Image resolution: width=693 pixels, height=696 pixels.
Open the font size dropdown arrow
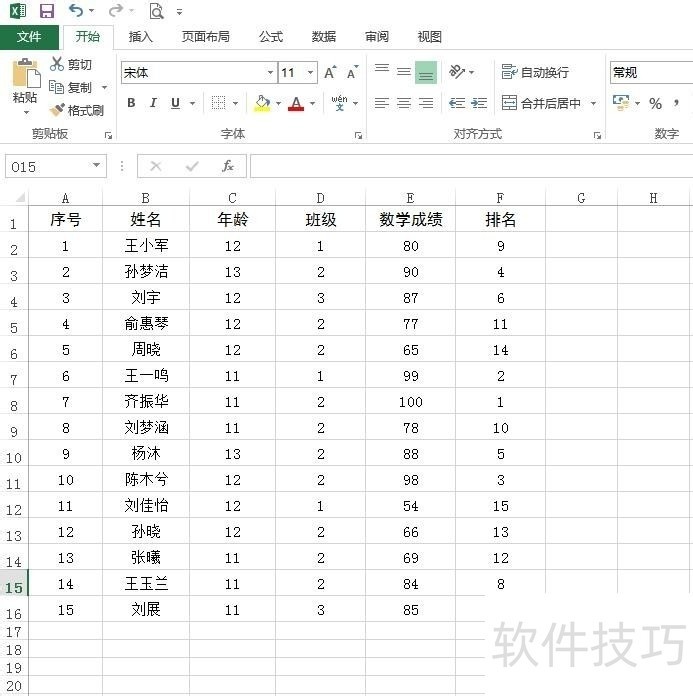[310, 72]
